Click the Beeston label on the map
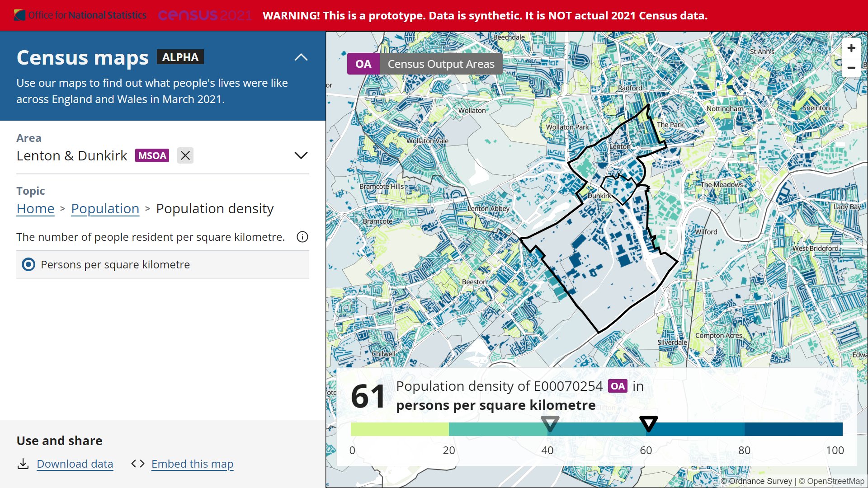 pos(474,282)
